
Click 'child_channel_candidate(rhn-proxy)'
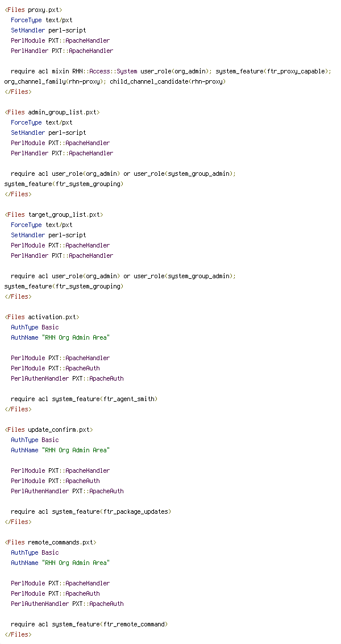168,81
